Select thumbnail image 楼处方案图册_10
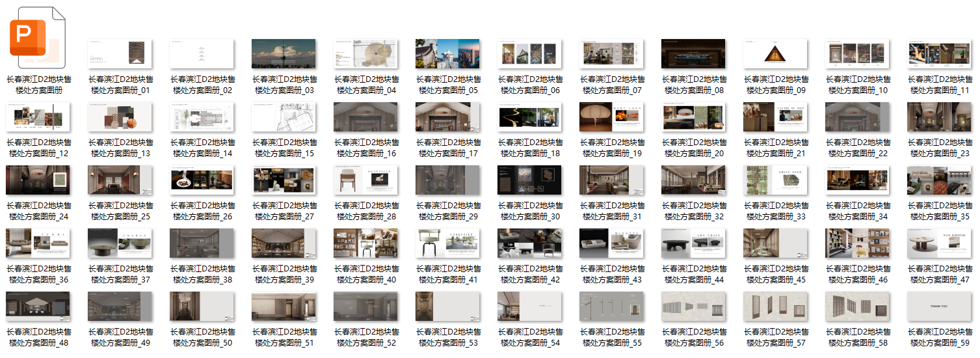Viewport: 980px width, 358px height. tap(857, 53)
